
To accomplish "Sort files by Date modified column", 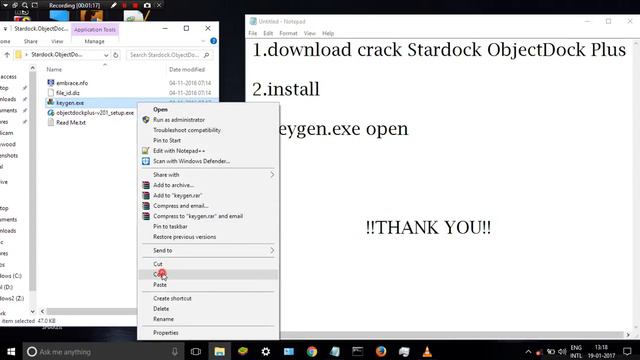I will click(187, 69).
